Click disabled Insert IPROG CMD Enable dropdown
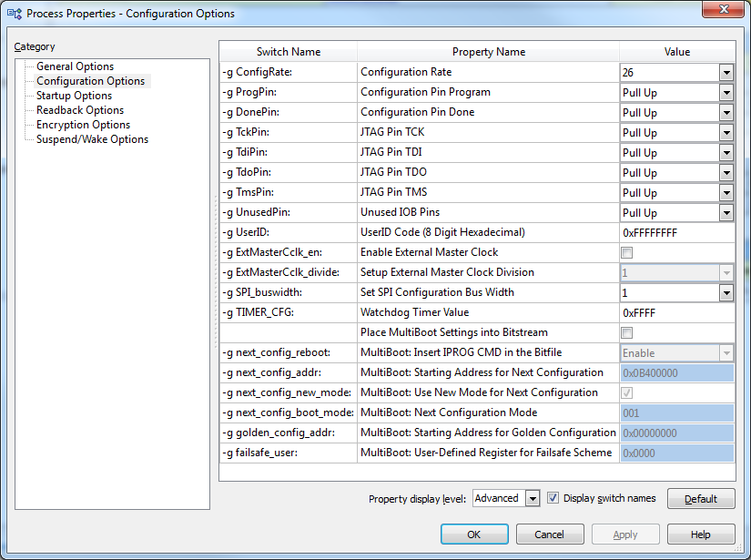The image size is (751, 560). point(677,353)
